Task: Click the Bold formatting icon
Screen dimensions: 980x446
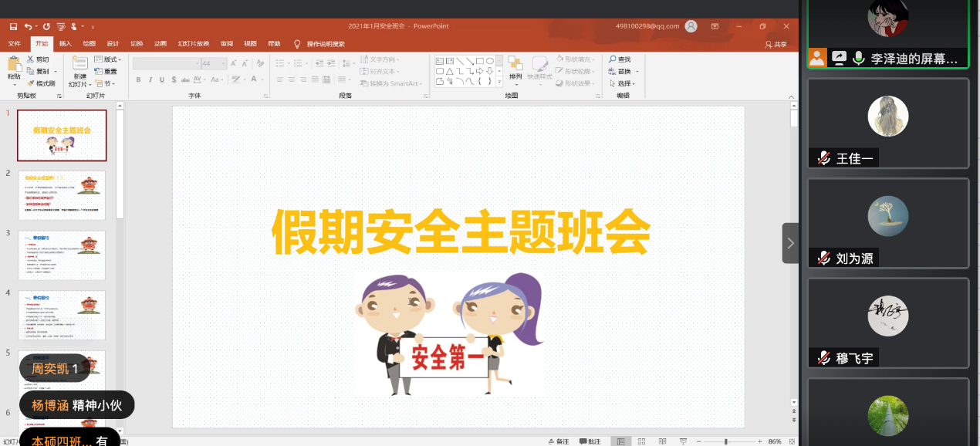Action: coord(139,79)
